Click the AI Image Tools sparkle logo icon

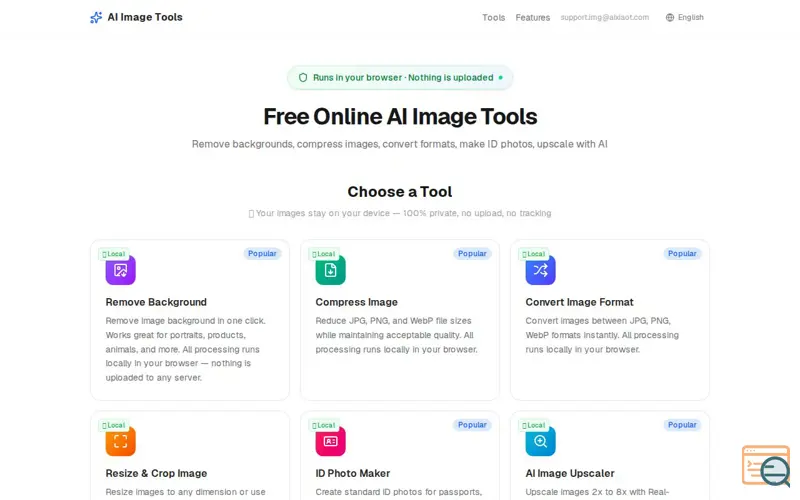point(96,17)
